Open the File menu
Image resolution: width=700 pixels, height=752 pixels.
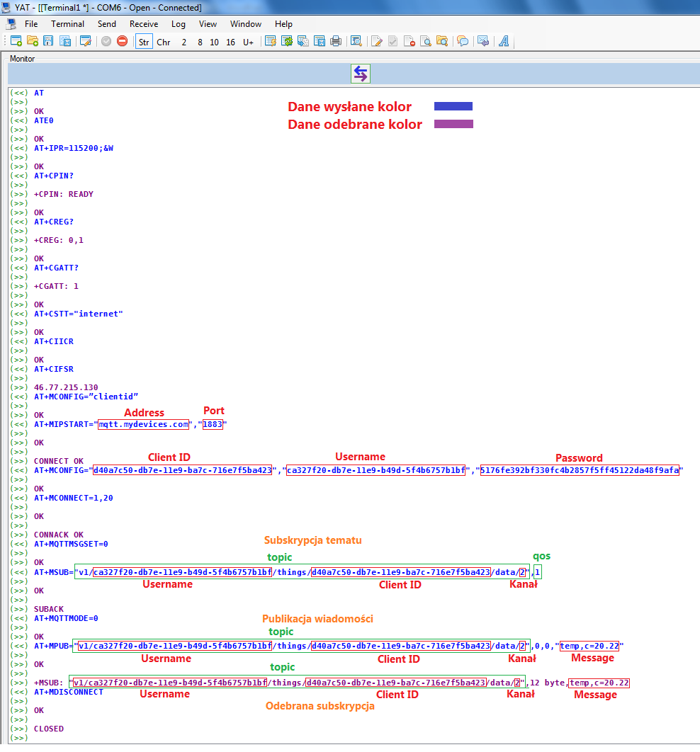(x=31, y=24)
